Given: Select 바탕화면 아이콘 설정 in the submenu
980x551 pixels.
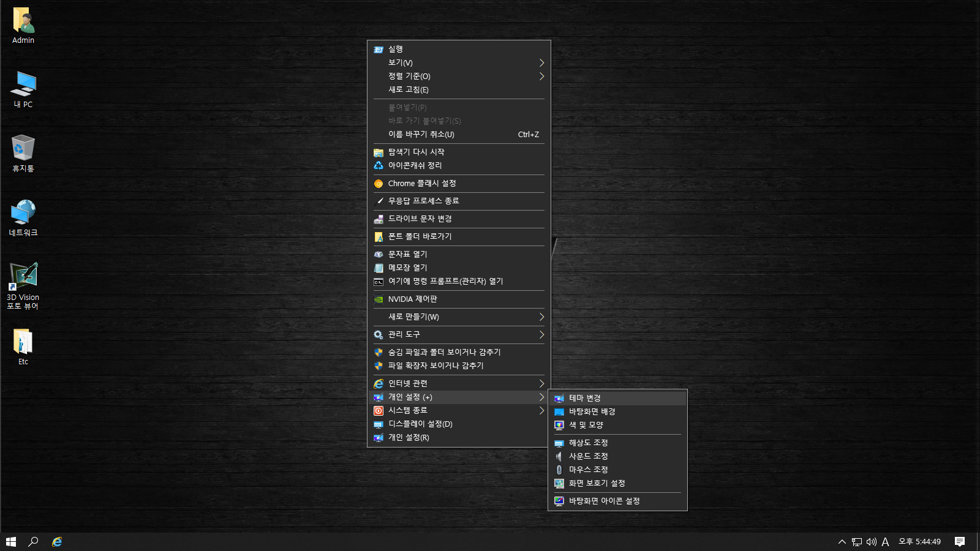Looking at the screenshot, I should click(x=617, y=501).
